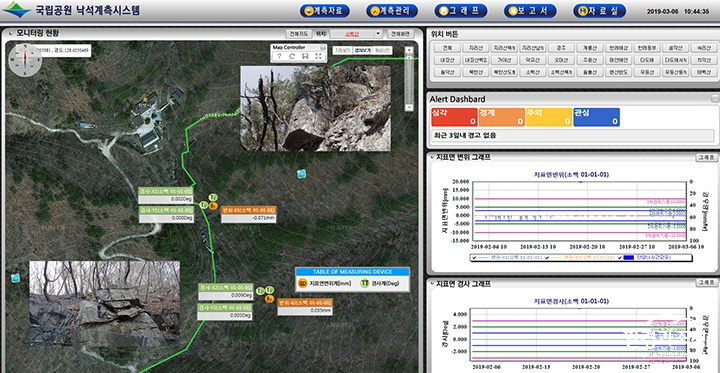Click orange SD sensor marker beside 변위-01 label
The image size is (720, 373).
213,206
